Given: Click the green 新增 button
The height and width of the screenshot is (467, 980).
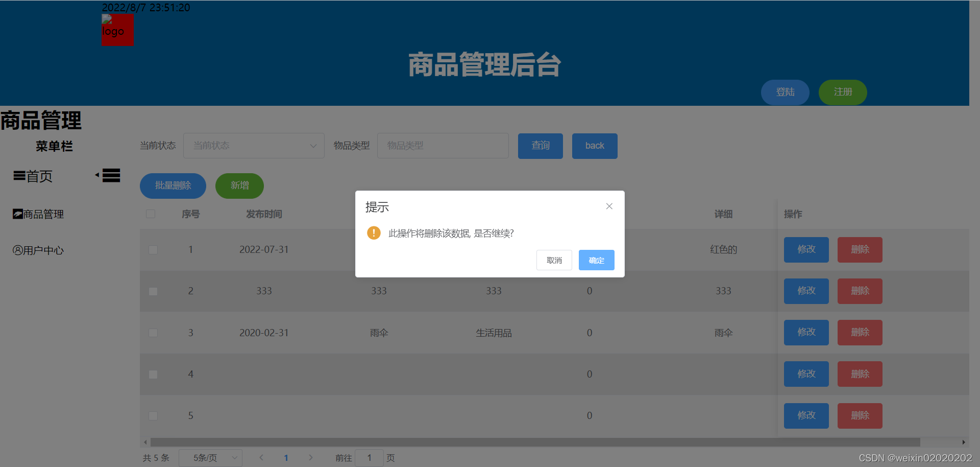Looking at the screenshot, I should coord(239,185).
